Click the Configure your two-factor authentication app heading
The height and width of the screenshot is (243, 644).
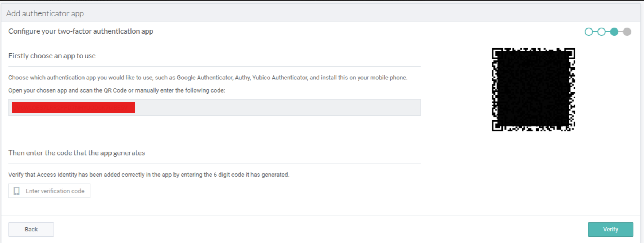81,31
